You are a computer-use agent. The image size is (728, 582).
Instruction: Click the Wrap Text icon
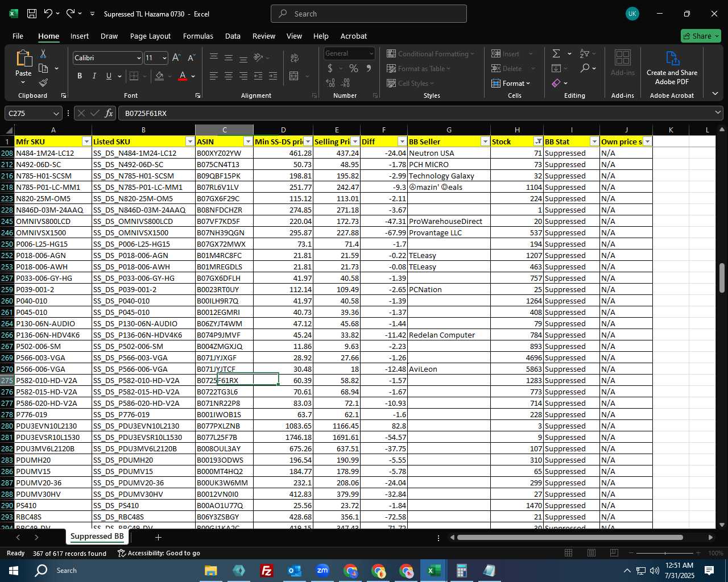(294, 58)
